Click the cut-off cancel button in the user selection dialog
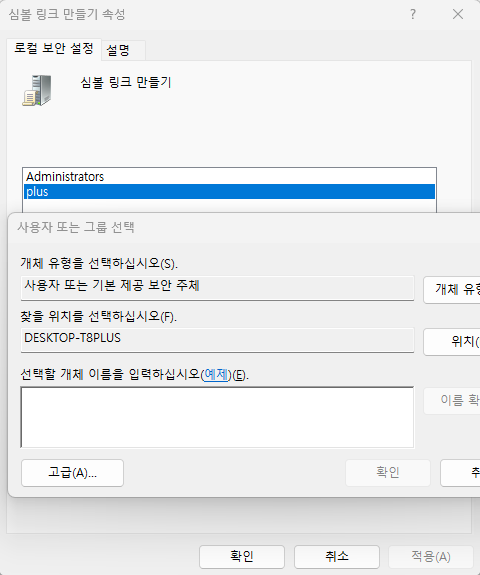480x575 pixels. tap(460, 473)
